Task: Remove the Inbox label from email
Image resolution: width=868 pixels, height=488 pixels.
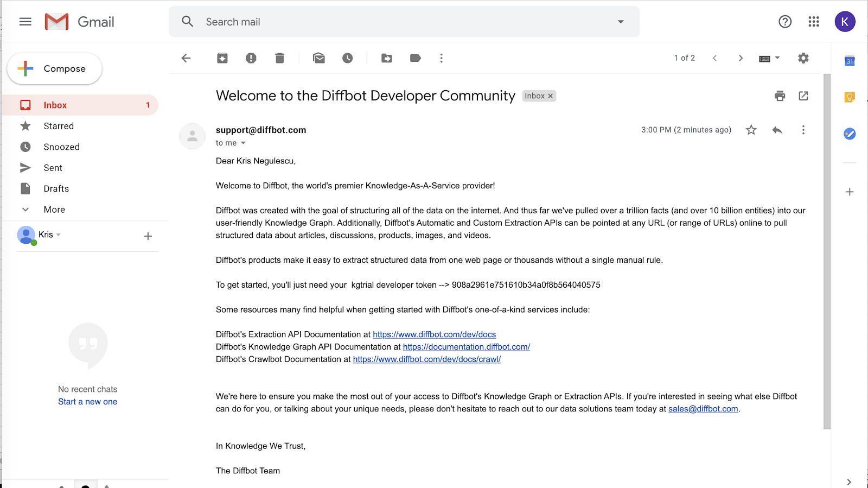Action: click(x=551, y=96)
